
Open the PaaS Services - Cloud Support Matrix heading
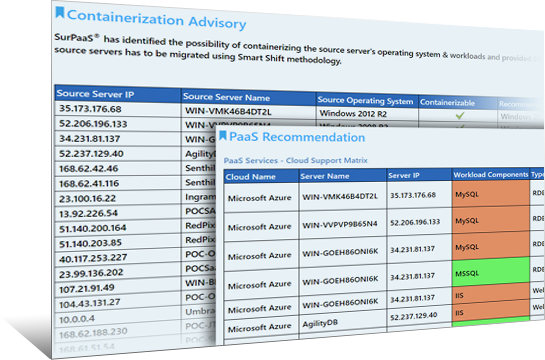(295, 161)
